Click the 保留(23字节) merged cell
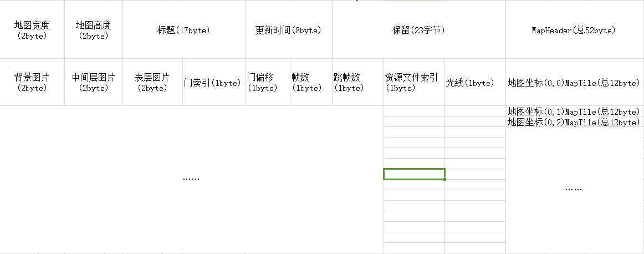644x254 pixels. tap(419, 30)
